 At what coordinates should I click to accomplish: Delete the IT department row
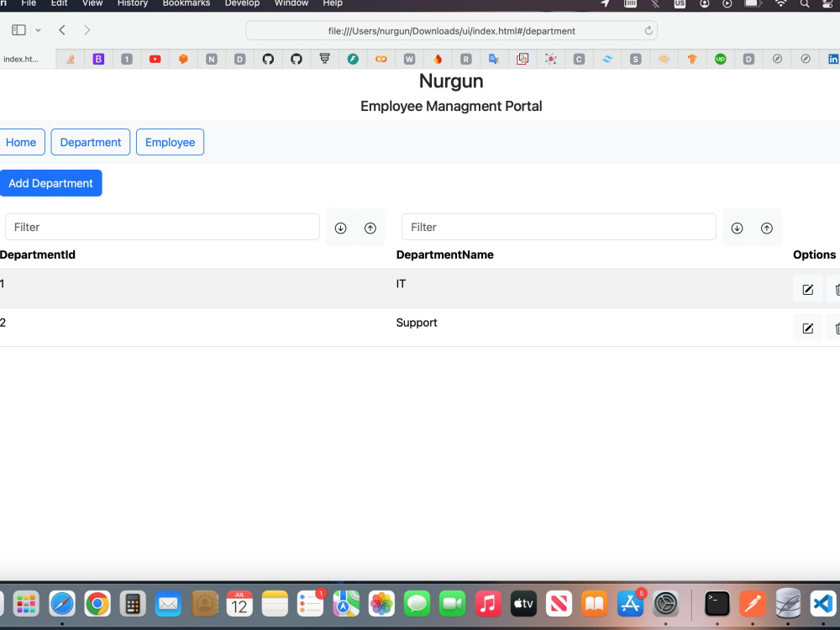[835, 289]
